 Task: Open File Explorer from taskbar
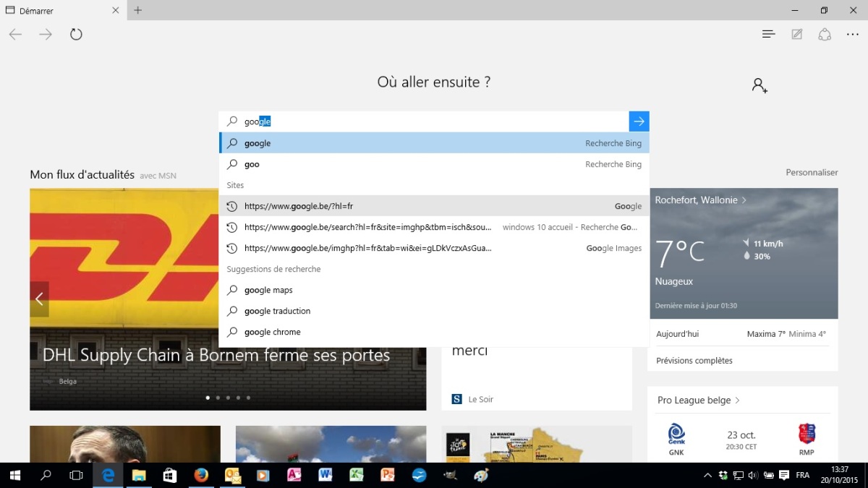coord(139,475)
